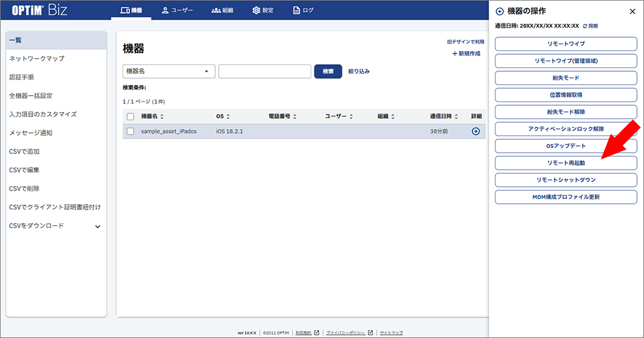Click the back arrow icon beside 機器の操作
The image size is (644, 338).
click(500, 11)
